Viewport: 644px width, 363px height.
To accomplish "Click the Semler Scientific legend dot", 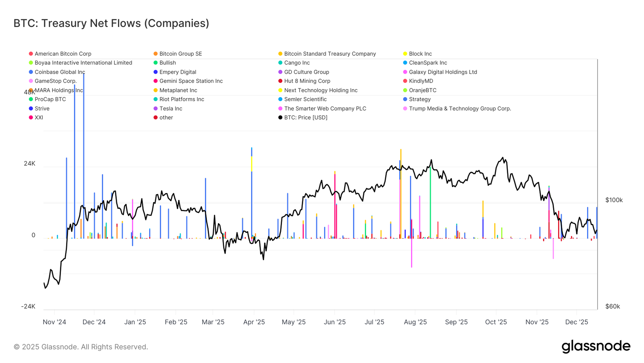I will pos(280,99).
